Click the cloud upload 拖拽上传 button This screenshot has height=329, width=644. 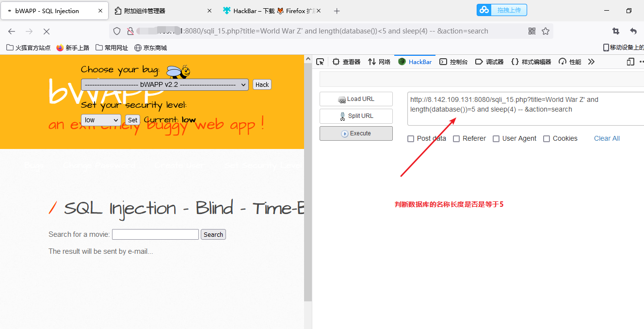click(502, 10)
